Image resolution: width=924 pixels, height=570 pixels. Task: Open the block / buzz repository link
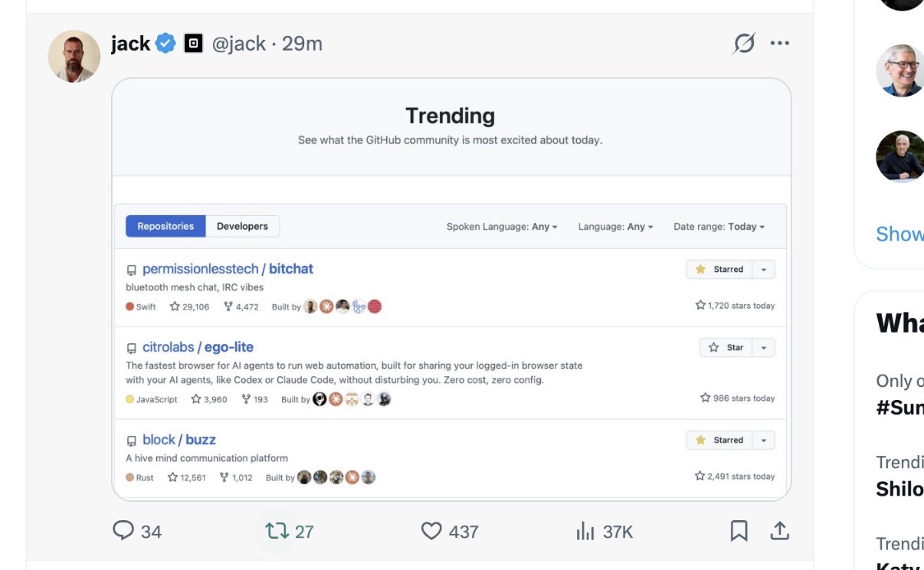pos(179,440)
